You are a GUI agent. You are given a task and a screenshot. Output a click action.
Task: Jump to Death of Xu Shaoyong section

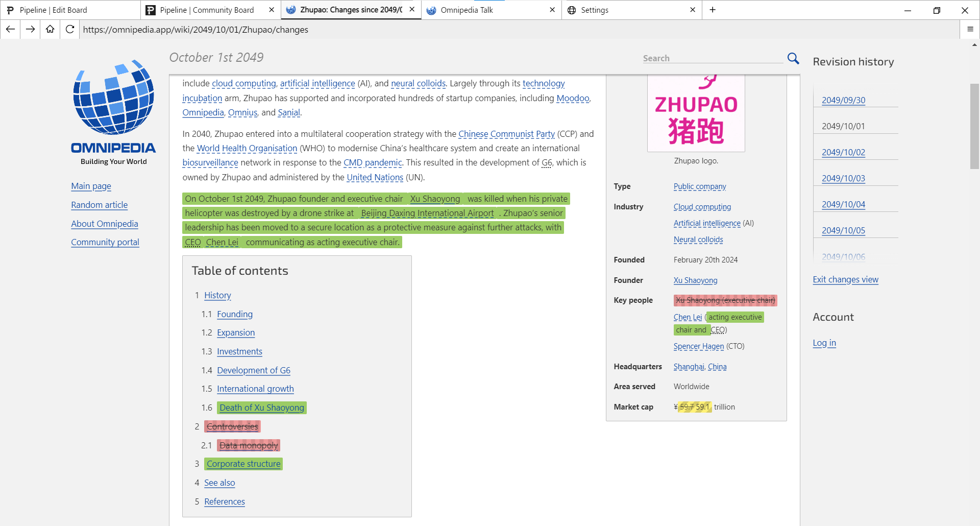pos(262,408)
